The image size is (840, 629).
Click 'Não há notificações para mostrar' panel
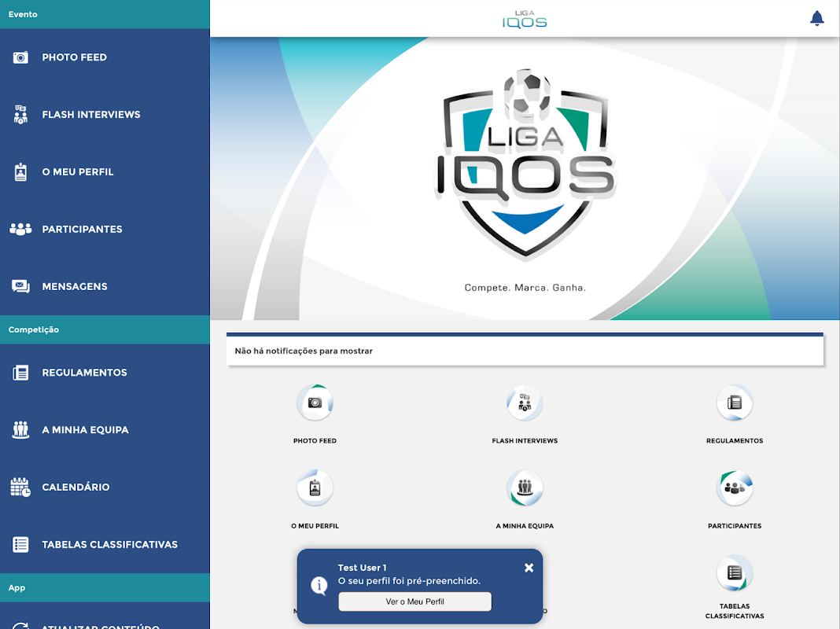525,351
